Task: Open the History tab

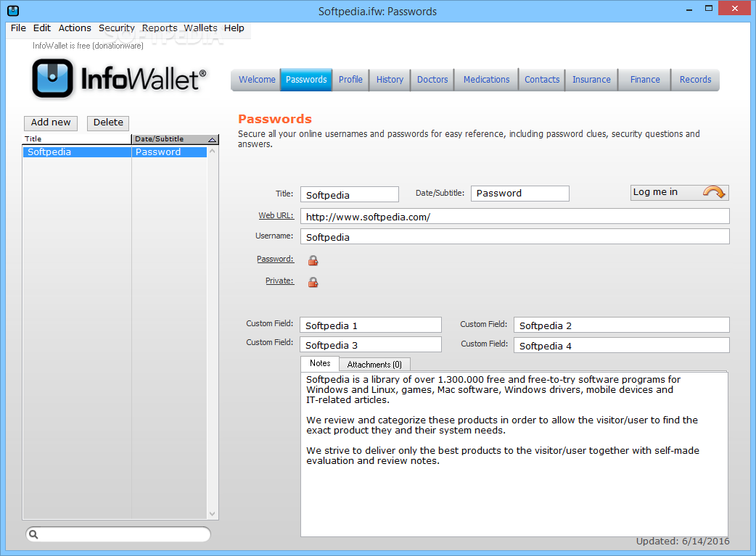Action: click(390, 80)
